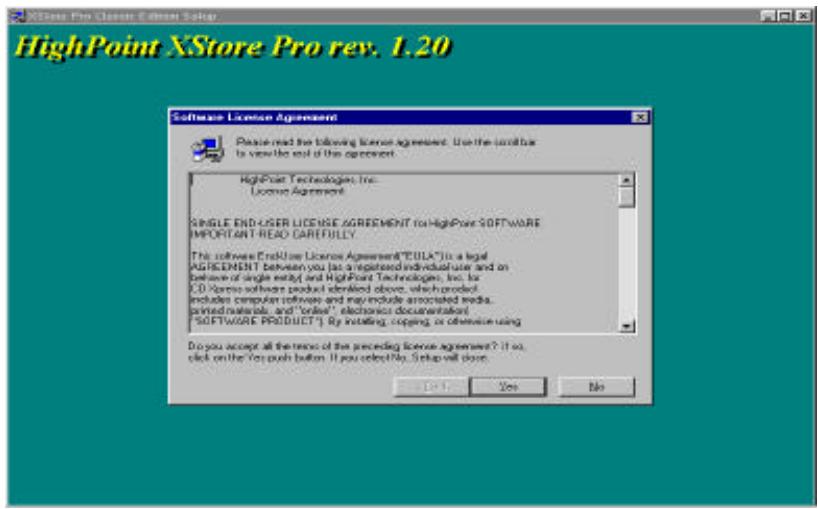This screenshot has width=818, height=509.
Task: Click the "License Agreement" subtitle in text box
Action: [297, 191]
